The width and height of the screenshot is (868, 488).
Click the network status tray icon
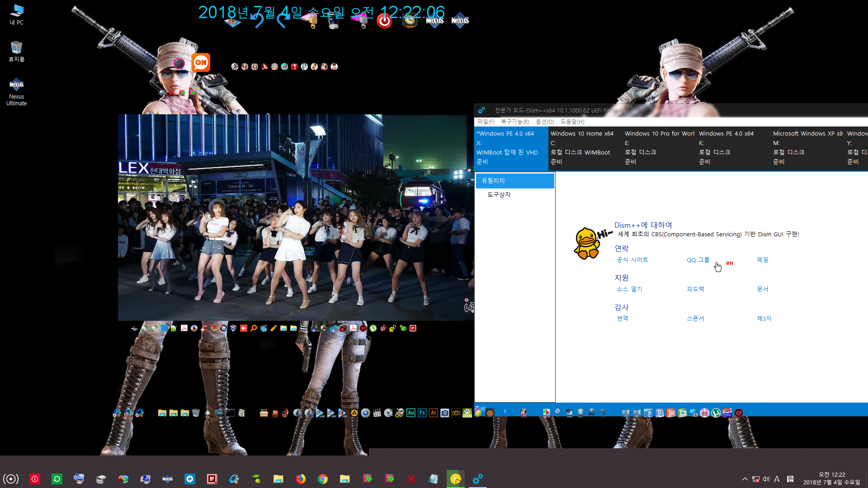[755, 479]
